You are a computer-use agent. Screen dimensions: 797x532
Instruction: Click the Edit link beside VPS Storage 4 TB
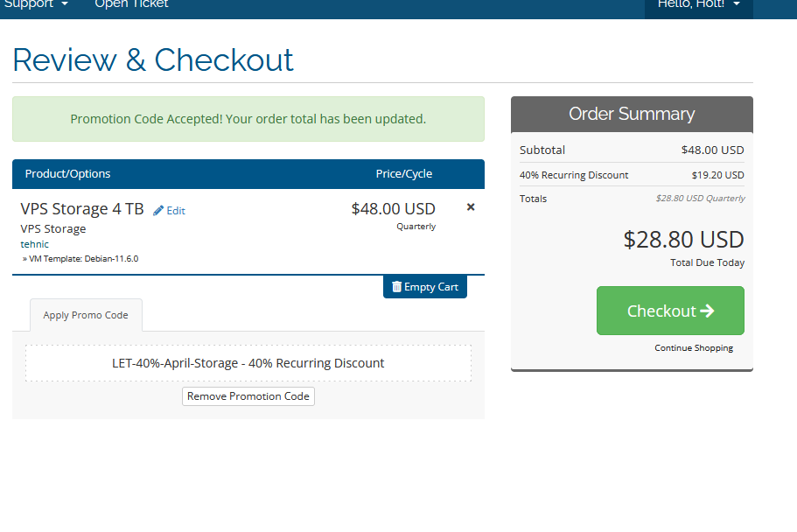coord(176,211)
